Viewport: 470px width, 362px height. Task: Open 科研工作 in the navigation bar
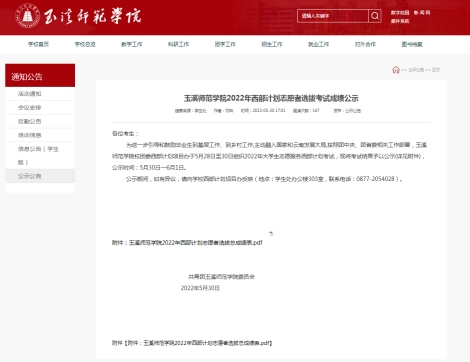178,44
